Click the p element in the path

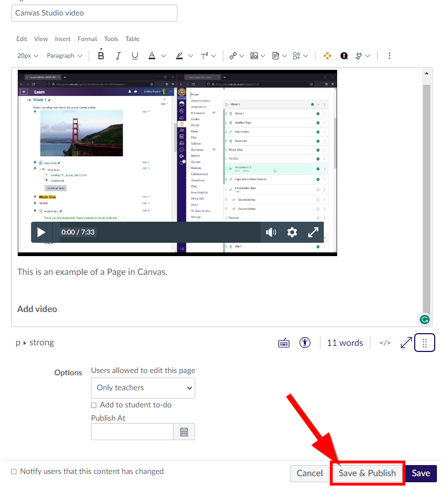coord(18,343)
